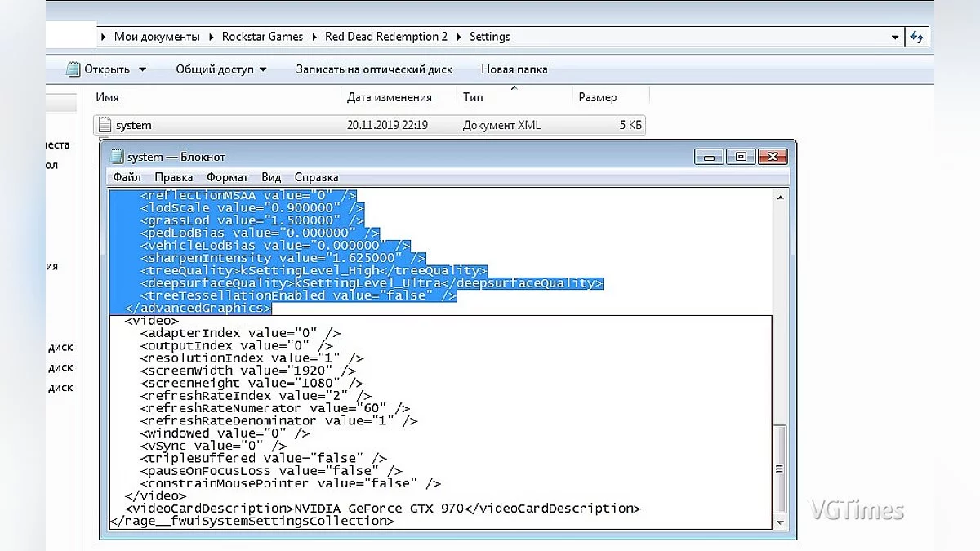Open the Формат menu
Viewport: 980px width, 551px height.
(x=227, y=177)
